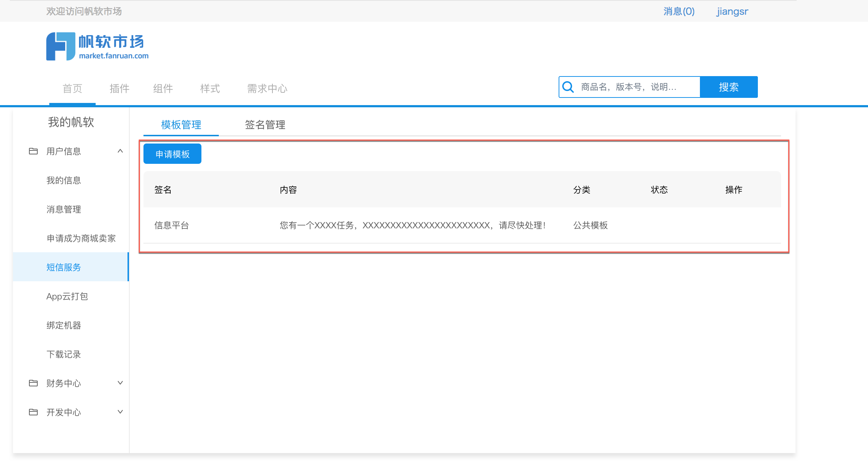Select App云打包 in sidebar
This screenshot has height=469, width=868.
(x=67, y=296)
